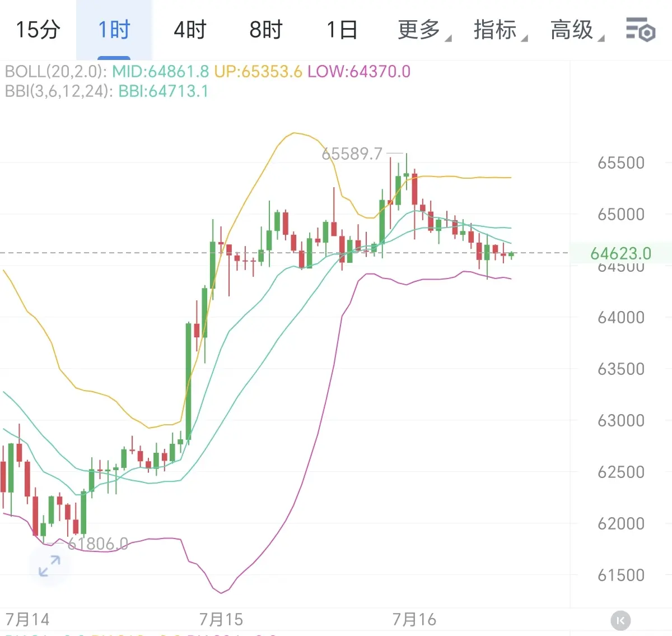Jump to latest candle with K button
This screenshot has height=636, width=672.
(x=620, y=620)
